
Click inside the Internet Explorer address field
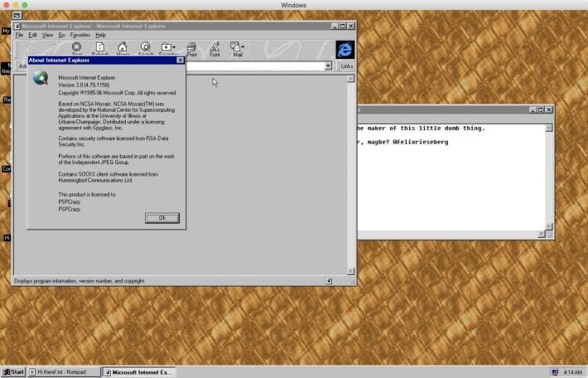255,66
